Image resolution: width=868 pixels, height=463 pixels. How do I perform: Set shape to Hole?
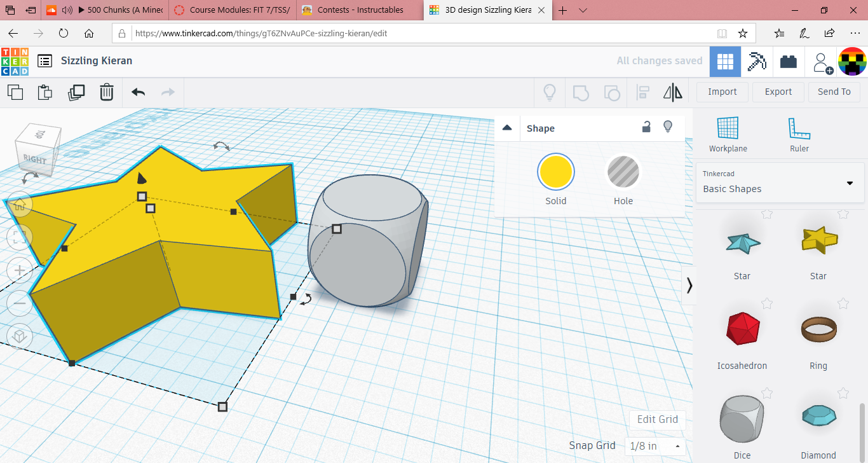tap(623, 181)
